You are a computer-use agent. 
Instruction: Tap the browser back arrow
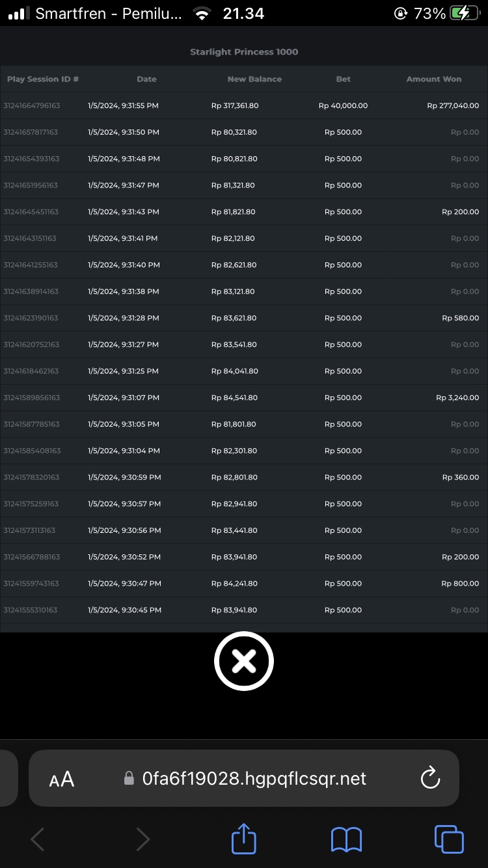(x=38, y=839)
